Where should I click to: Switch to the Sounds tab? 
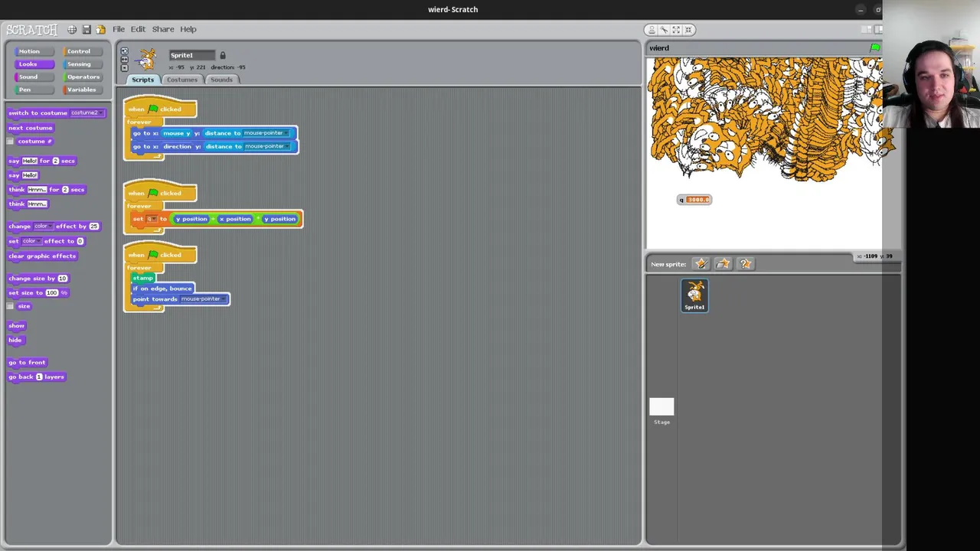point(221,80)
